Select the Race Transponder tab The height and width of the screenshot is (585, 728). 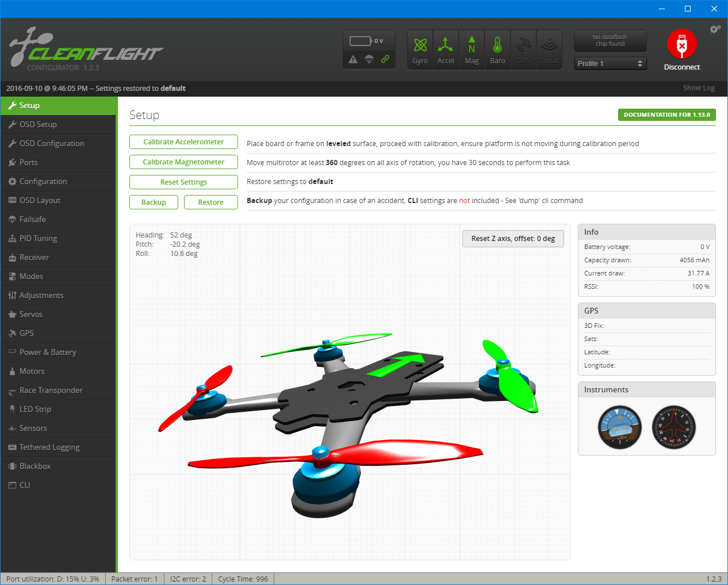[58, 391]
